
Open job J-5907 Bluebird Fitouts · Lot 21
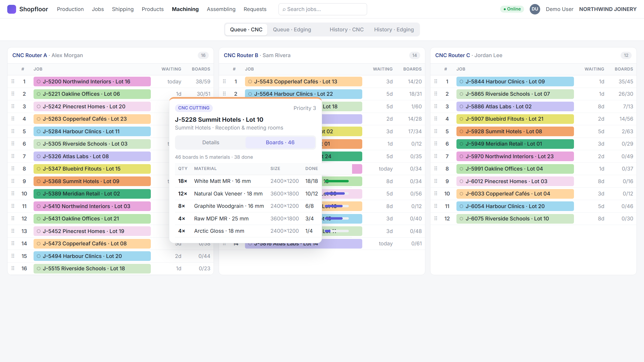pyautogui.click(x=515, y=119)
